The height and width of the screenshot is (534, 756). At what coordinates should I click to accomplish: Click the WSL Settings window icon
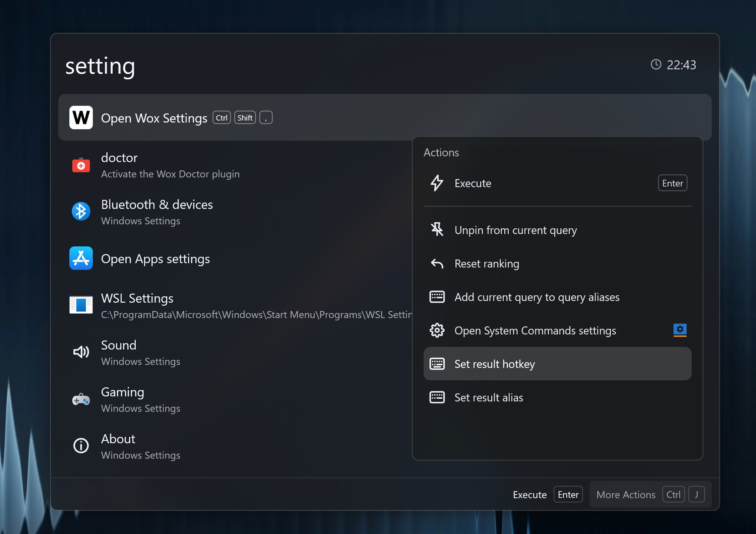click(x=81, y=305)
